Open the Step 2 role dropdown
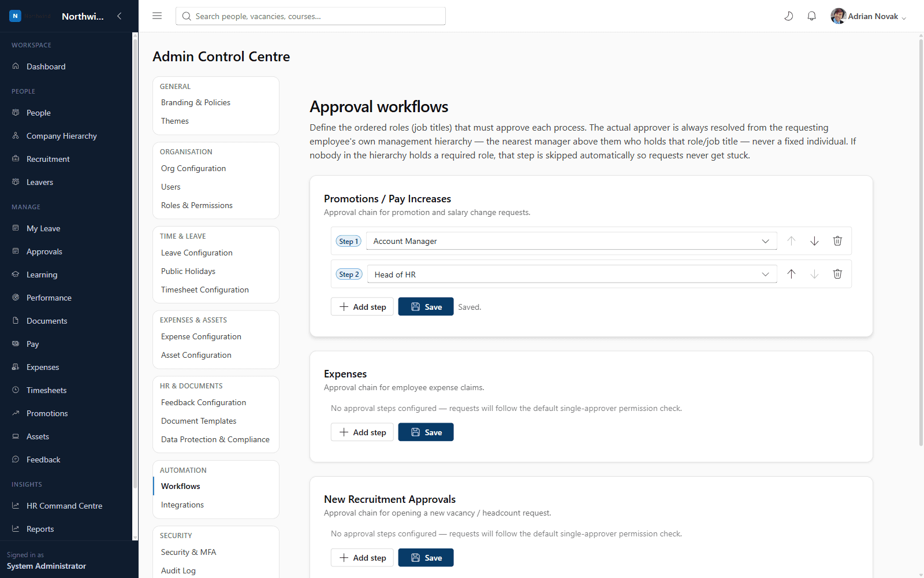The image size is (924, 578). pyautogui.click(x=572, y=274)
